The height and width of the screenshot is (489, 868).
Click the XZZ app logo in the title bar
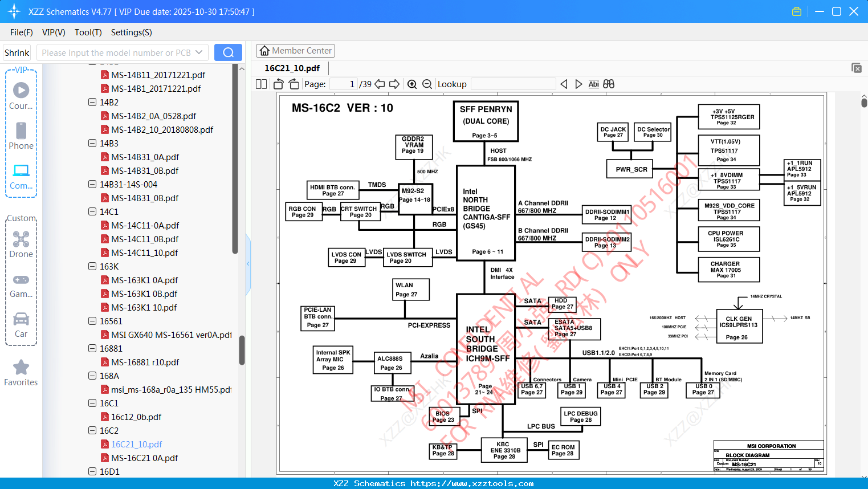point(14,11)
